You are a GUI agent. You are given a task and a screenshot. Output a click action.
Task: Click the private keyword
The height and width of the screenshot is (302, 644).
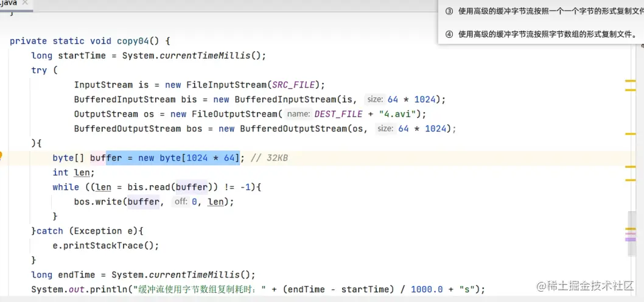pyautogui.click(x=29, y=41)
